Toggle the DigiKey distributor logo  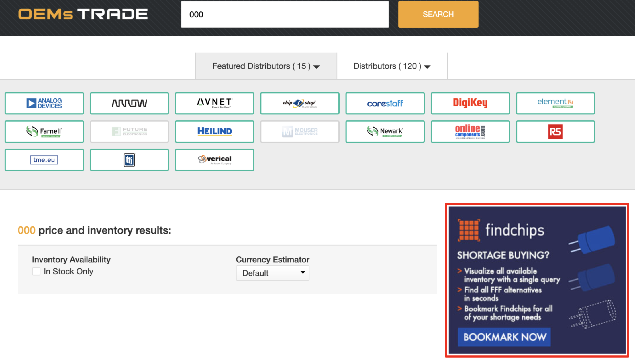470,103
